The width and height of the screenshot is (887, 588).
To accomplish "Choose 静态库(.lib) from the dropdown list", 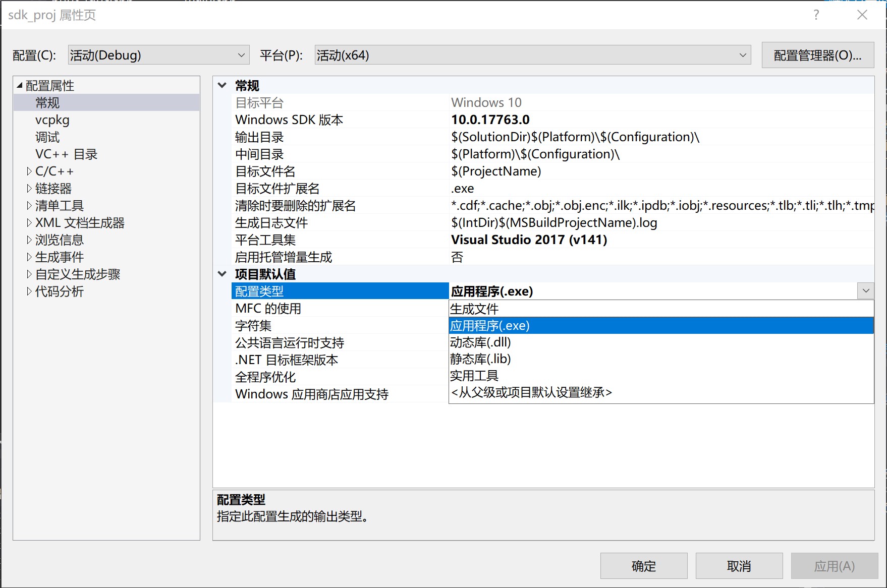I will [x=661, y=359].
